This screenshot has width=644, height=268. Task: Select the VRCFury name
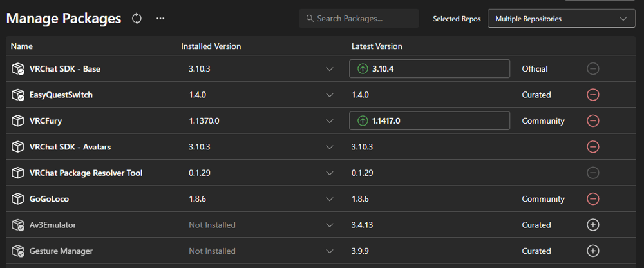46,121
